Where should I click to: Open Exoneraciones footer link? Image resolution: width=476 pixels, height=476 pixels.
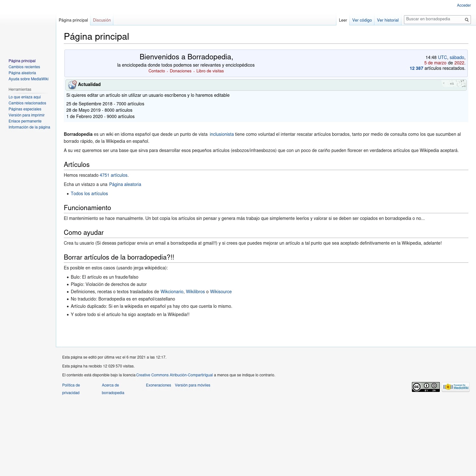(x=158, y=385)
